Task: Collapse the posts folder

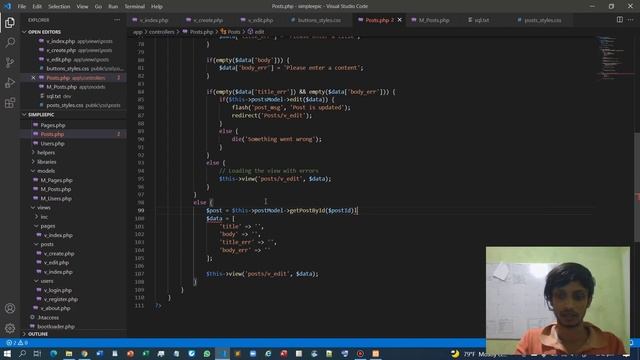Action: [47, 244]
